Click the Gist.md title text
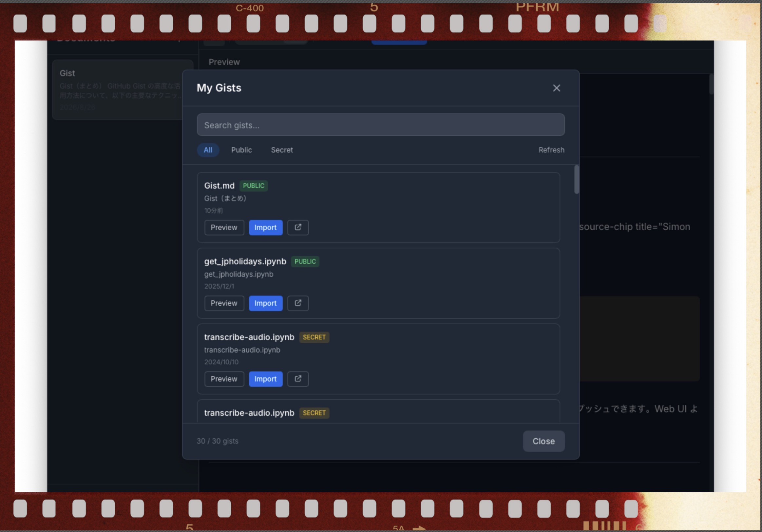Viewport: 762px width, 532px height. click(x=219, y=185)
